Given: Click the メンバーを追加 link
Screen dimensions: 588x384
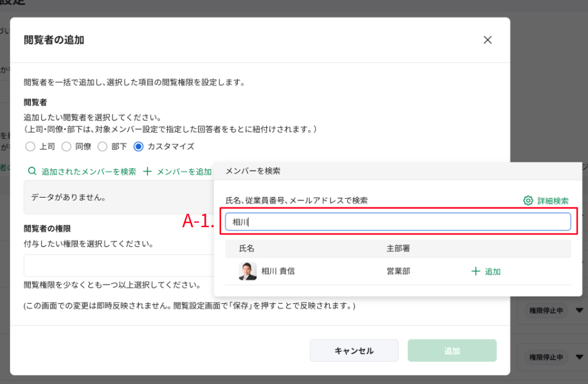Looking at the screenshot, I should tap(184, 172).
